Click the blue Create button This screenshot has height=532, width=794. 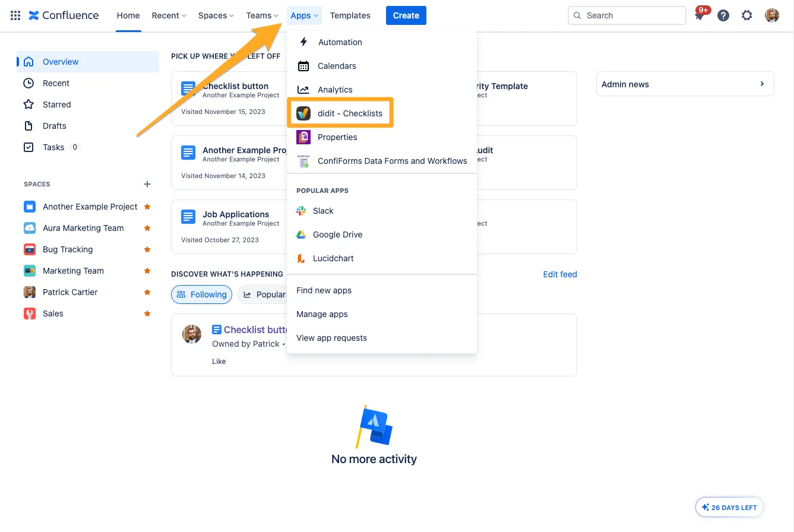tap(406, 15)
